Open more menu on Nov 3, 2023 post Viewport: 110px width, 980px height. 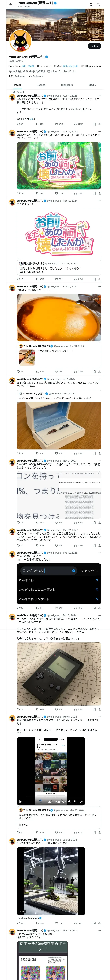[x=99, y=461]
